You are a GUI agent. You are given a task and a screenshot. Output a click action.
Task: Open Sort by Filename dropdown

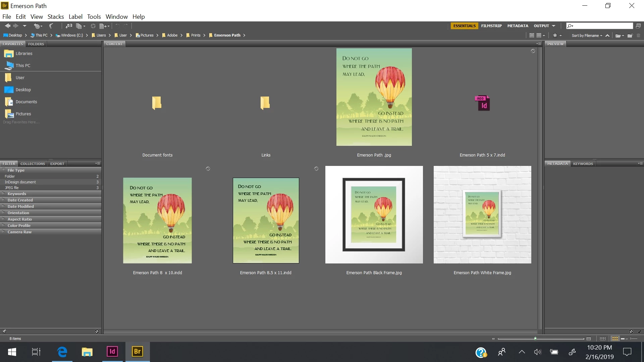point(587,36)
